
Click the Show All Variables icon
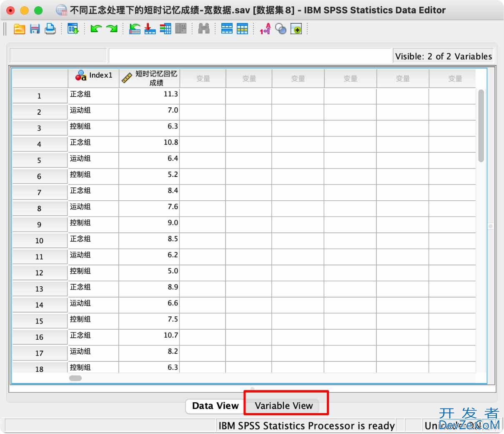point(296,29)
